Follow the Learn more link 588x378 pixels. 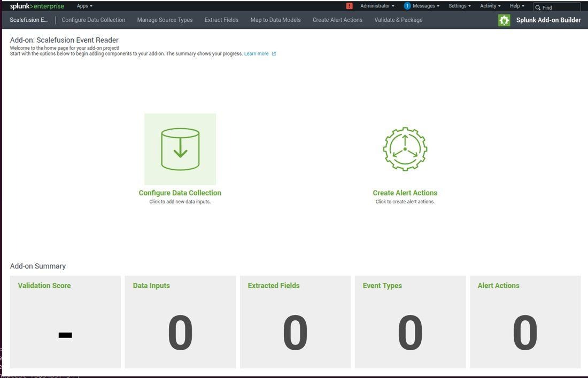coord(256,53)
